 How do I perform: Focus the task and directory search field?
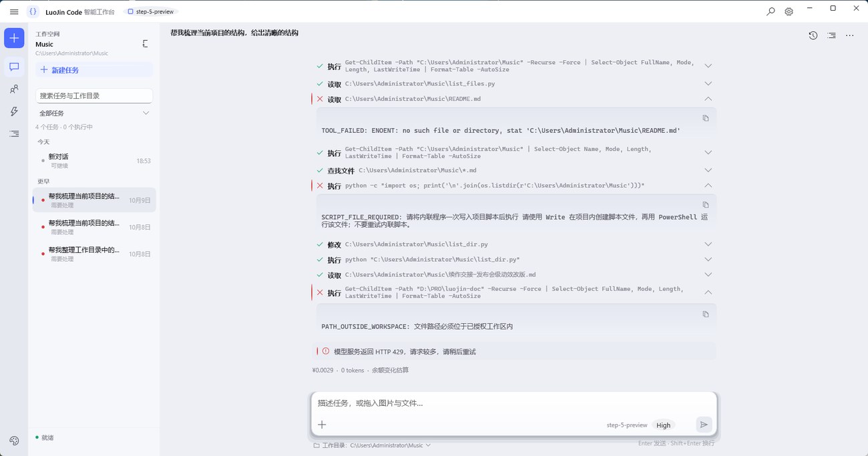tap(94, 95)
